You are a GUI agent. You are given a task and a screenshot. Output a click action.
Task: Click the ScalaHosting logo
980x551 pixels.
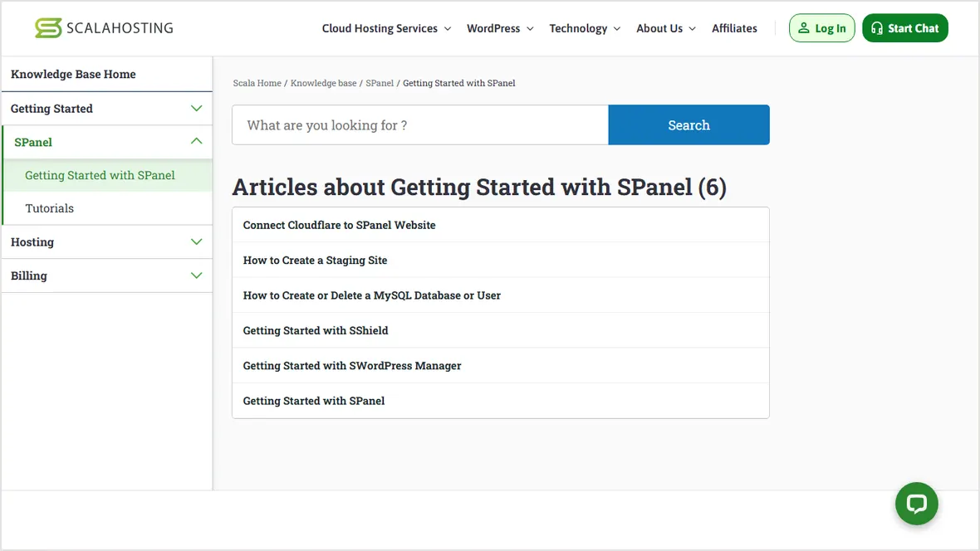tap(104, 28)
